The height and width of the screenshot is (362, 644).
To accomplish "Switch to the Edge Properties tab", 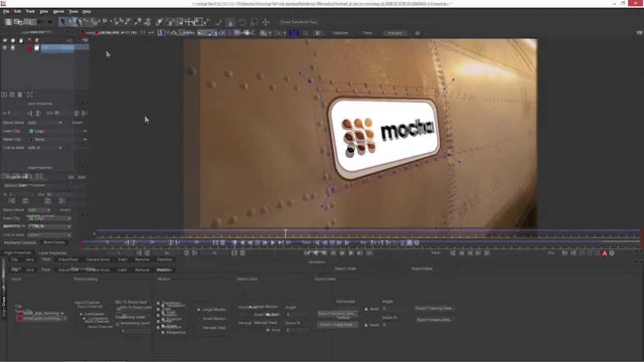I will (x=18, y=253).
